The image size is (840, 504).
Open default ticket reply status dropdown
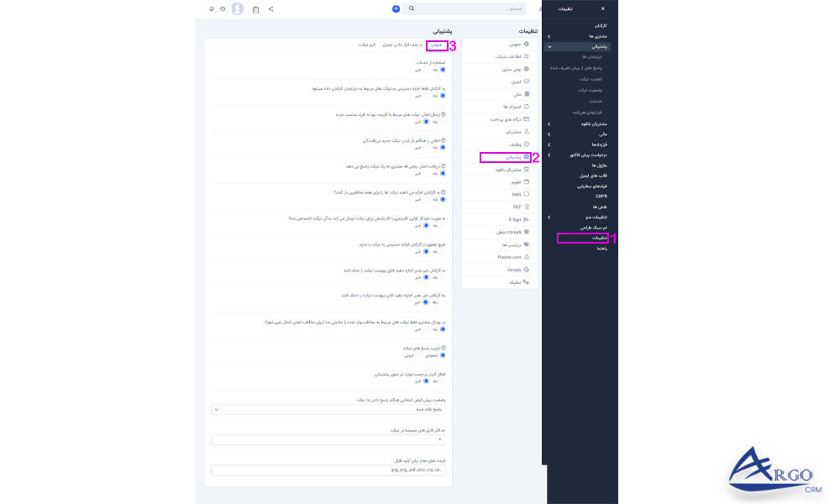click(329, 410)
